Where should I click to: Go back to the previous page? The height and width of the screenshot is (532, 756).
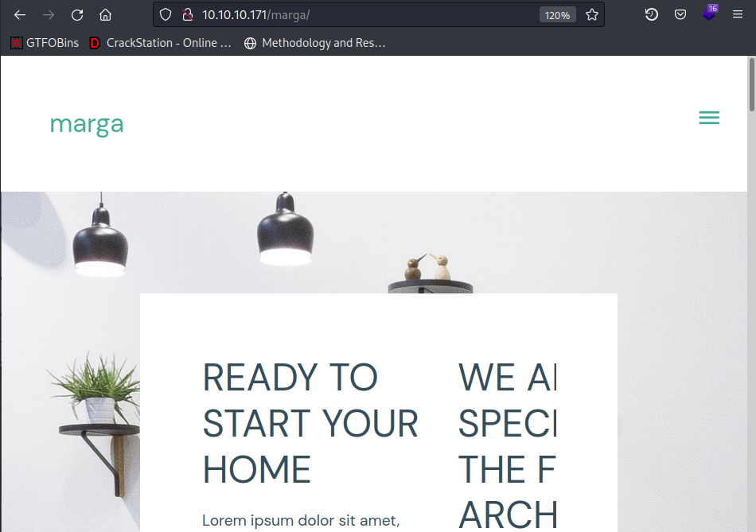tap(20, 15)
